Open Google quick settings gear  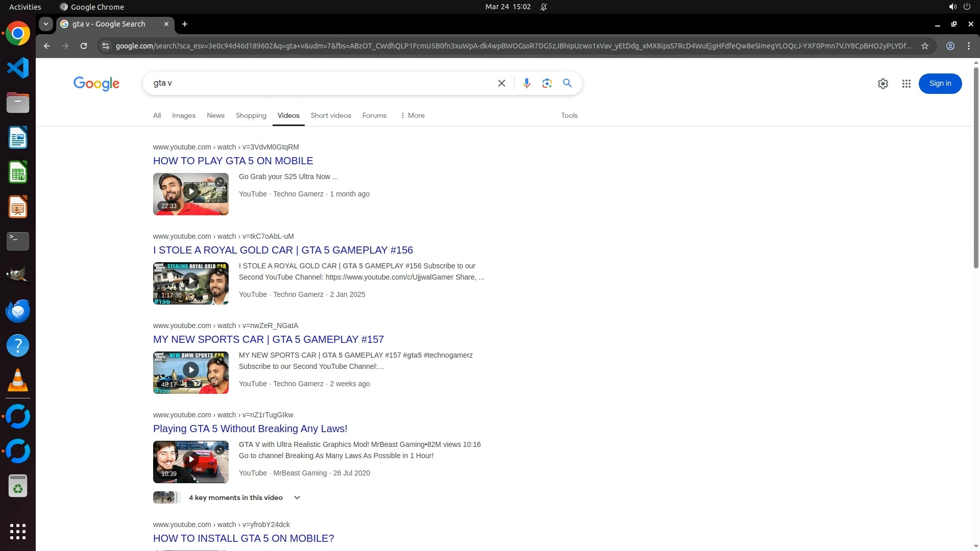tap(883, 84)
